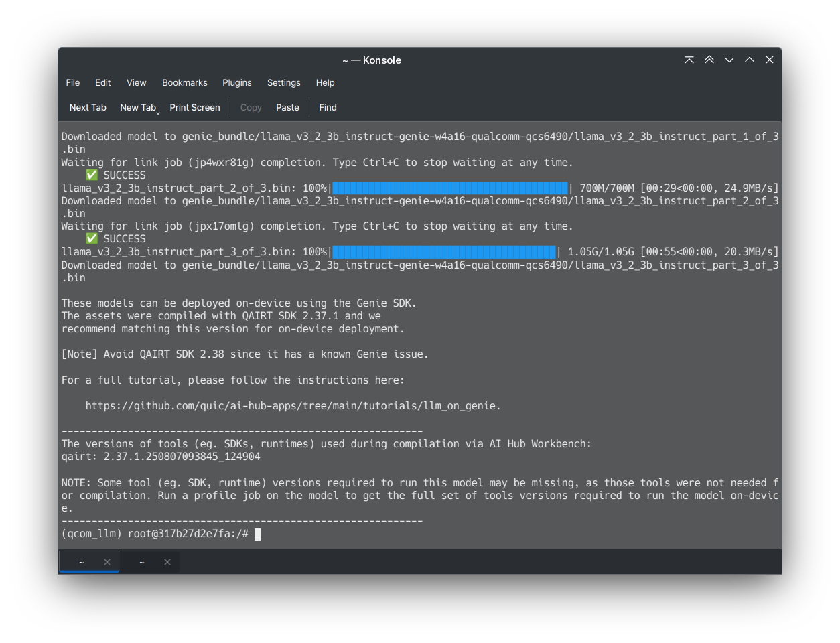
Task: Maximize the Konsole window
Action: (x=750, y=60)
